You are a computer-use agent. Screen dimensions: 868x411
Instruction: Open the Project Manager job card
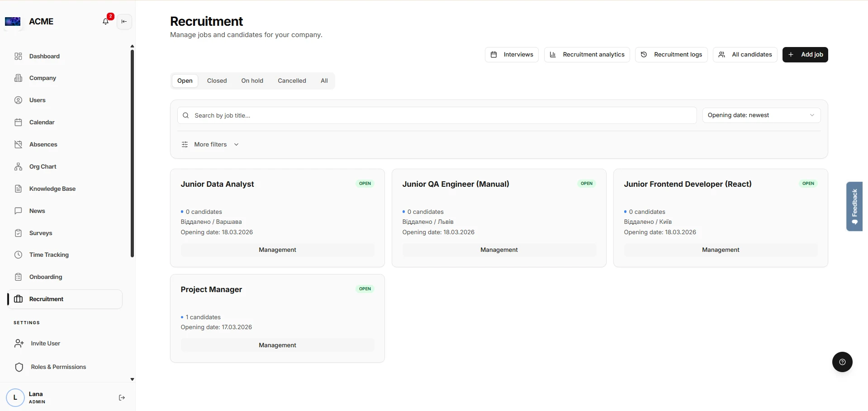point(277,318)
